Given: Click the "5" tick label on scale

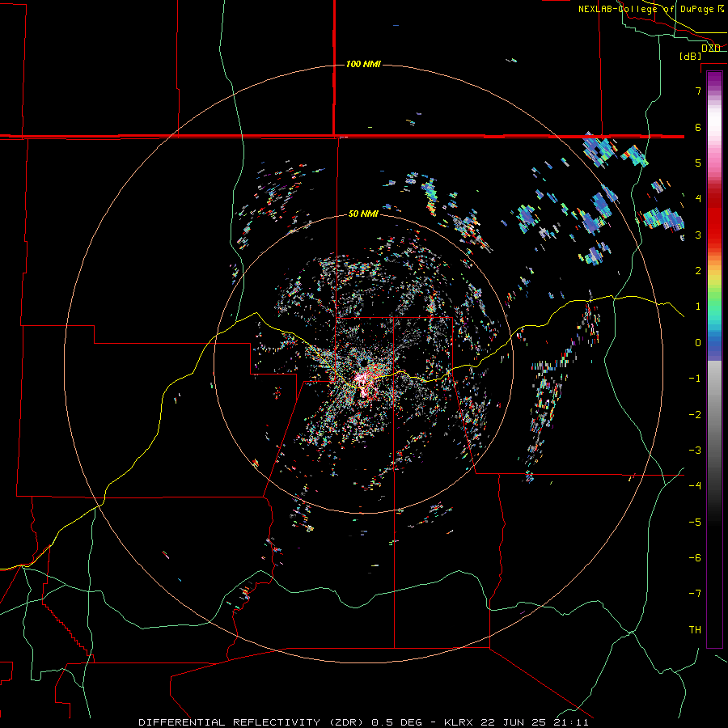Looking at the screenshot, I should click(x=698, y=163).
